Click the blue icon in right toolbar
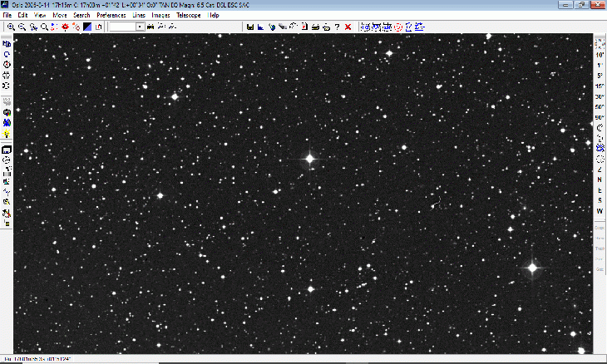This screenshot has width=607, height=364. click(600, 148)
